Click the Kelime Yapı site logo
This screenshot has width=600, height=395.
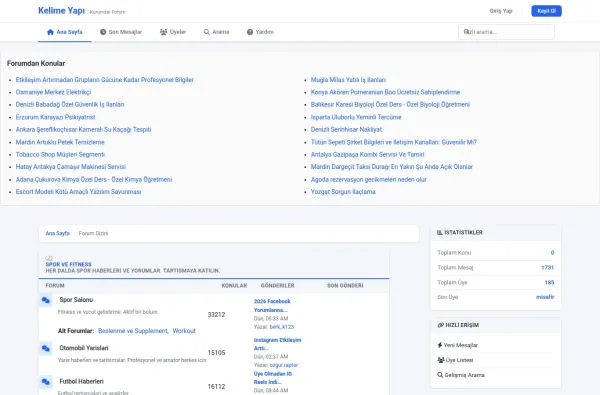pyautogui.click(x=61, y=11)
